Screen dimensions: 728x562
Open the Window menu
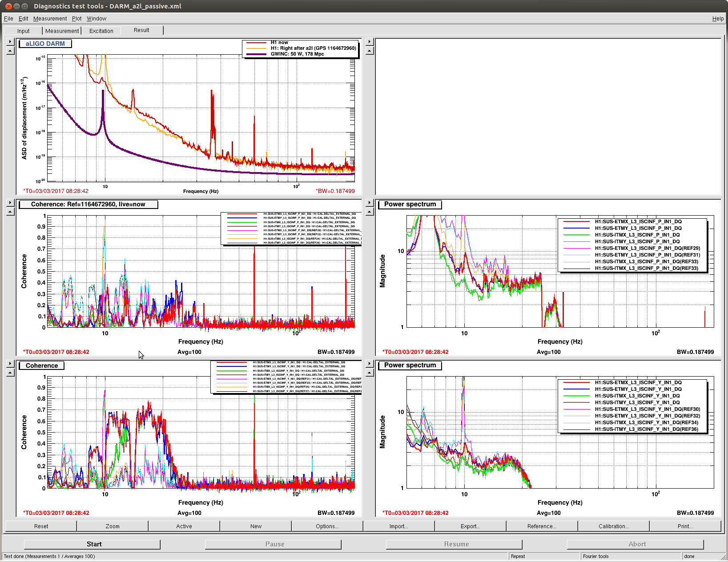pos(97,19)
